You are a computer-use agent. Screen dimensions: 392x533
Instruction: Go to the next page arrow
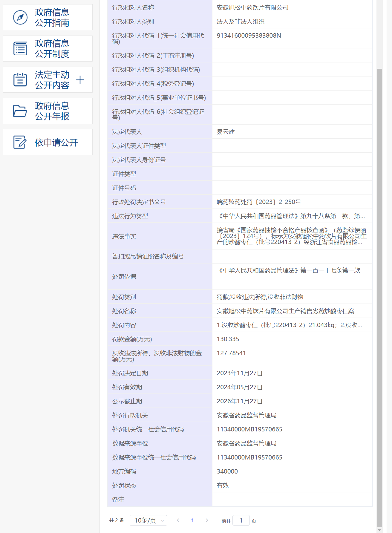click(207, 520)
